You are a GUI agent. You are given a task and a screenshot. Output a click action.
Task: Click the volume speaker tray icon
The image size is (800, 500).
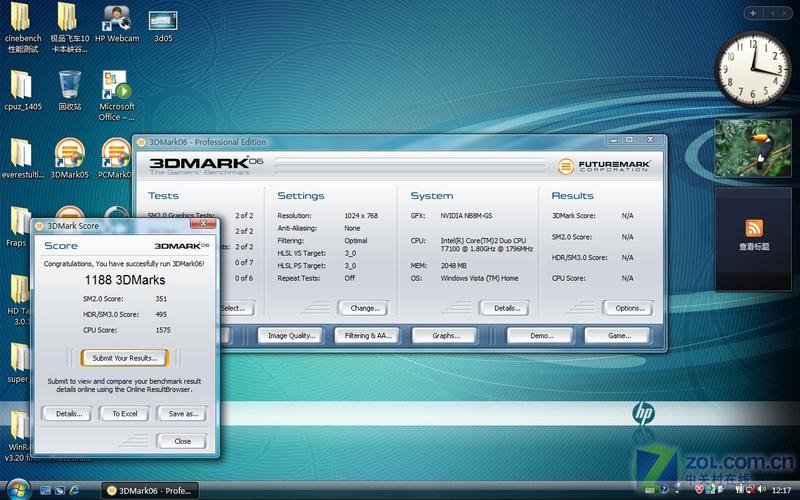[762, 490]
